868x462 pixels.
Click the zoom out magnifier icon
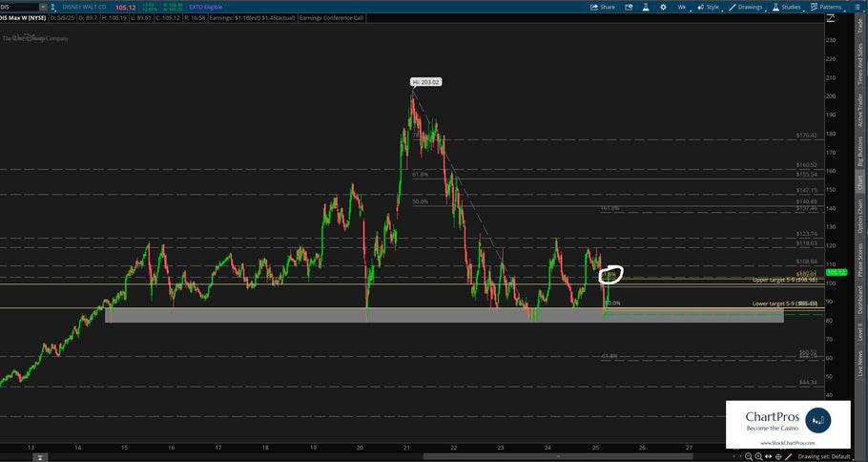tap(749, 456)
